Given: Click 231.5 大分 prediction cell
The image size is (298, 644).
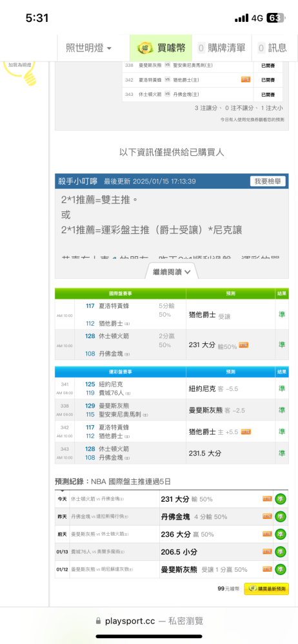Looking at the screenshot, I should click(205, 453).
